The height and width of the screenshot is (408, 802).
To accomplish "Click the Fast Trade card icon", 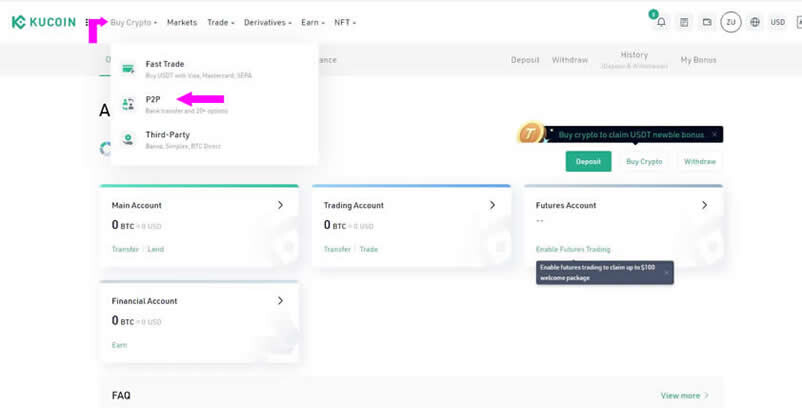I will pos(128,69).
